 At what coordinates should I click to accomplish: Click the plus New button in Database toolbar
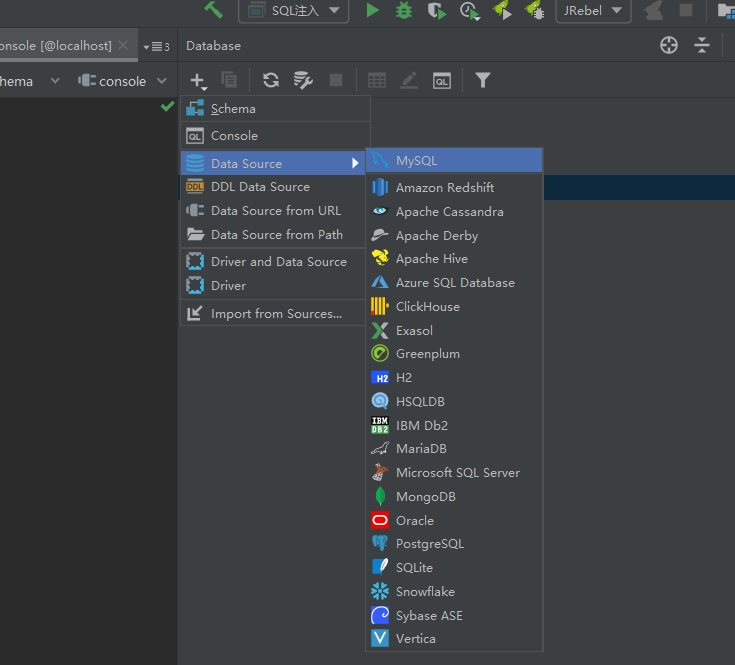(x=198, y=81)
